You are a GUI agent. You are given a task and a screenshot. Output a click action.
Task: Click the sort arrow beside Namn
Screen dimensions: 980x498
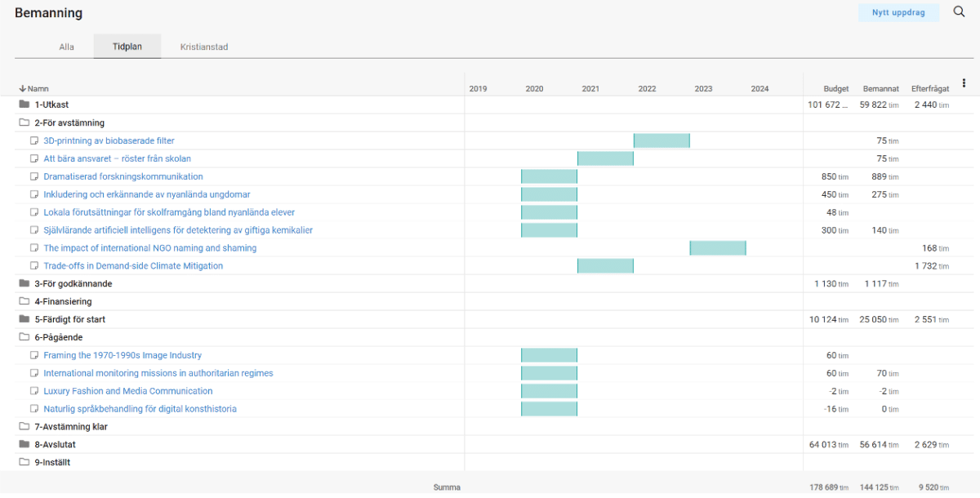tap(22, 88)
